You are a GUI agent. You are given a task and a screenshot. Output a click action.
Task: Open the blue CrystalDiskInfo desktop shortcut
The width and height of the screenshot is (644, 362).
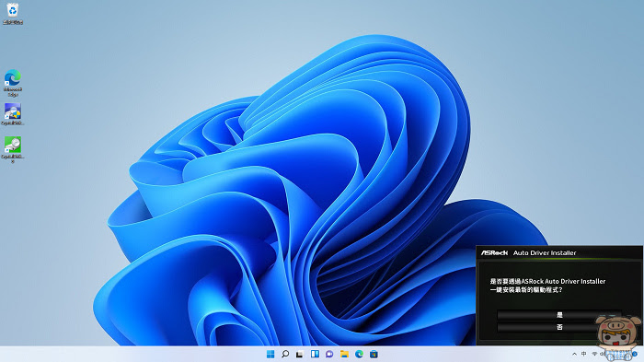(13, 114)
